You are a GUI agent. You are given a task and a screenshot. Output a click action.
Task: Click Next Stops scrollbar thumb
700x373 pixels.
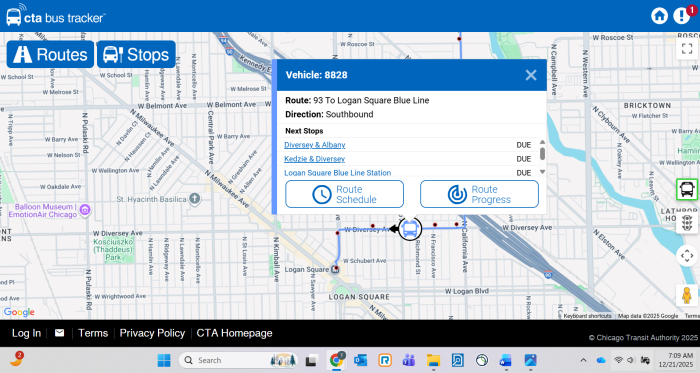pyautogui.click(x=542, y=154)
